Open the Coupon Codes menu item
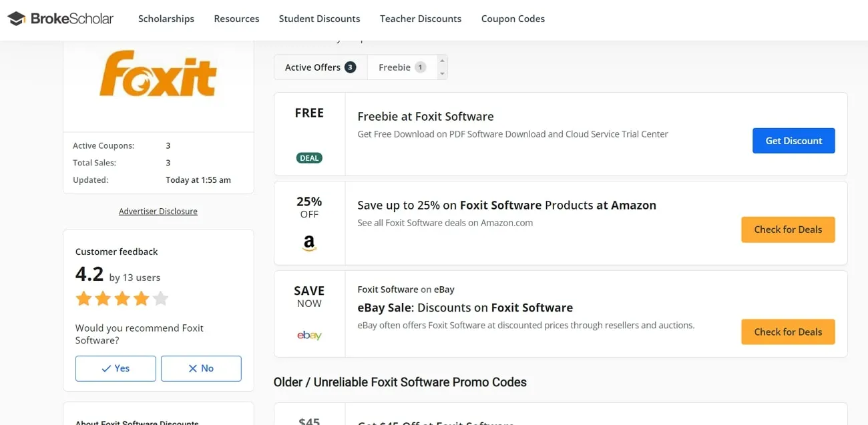Image resolution: width=868 pixels, height=425 pixels. (513, 19)
